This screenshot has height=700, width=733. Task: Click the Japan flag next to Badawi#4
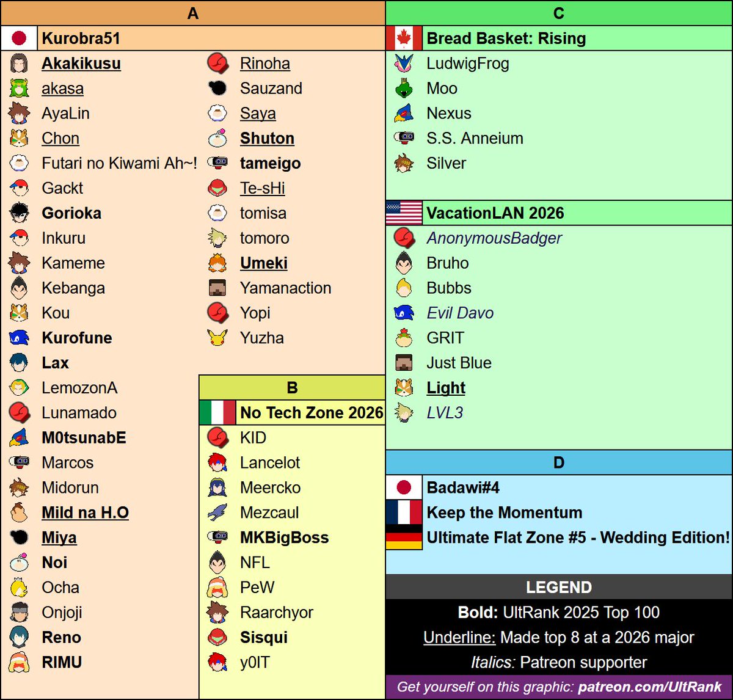(404, 487)
